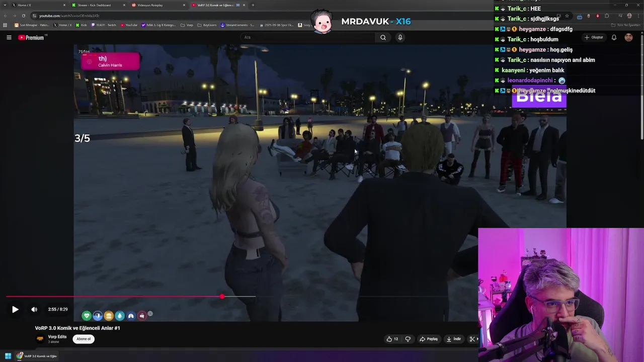Bookmark this page with star icon
Image resolution: width=644 pixels, height=362 pixels.
click(x=567, y=16)
